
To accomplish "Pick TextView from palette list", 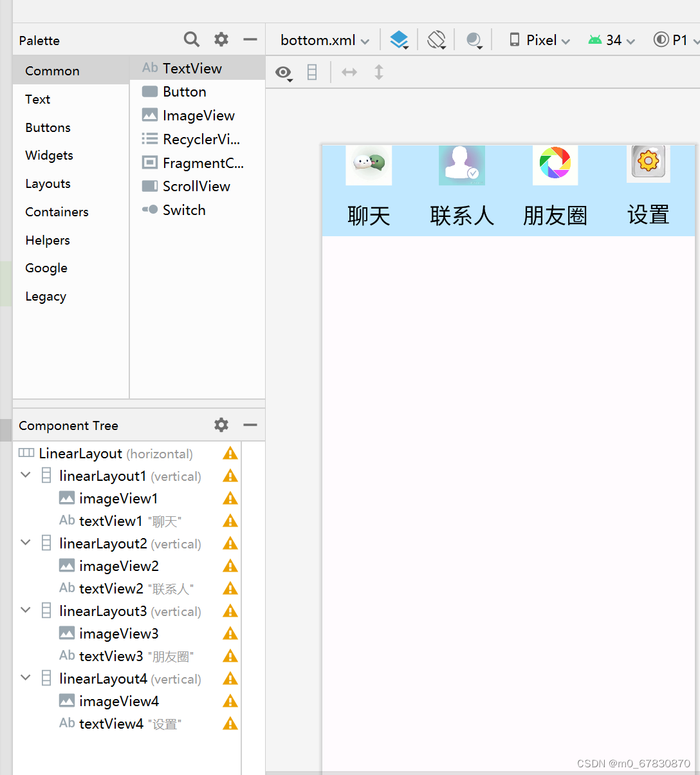I will [198, 68].
